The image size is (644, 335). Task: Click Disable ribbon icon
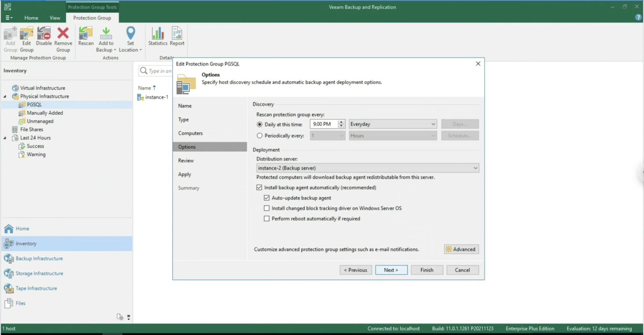tap(44, 36)
